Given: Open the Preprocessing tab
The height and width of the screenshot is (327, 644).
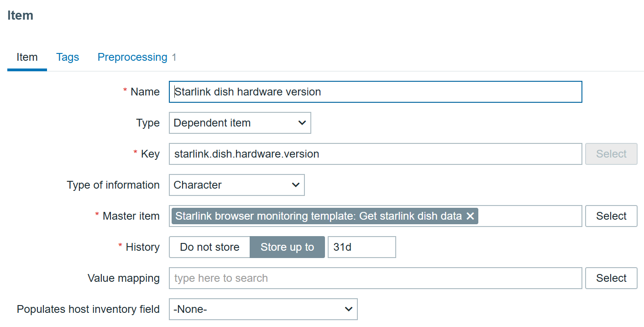Looking at the screenshot, I should point(132,57).
